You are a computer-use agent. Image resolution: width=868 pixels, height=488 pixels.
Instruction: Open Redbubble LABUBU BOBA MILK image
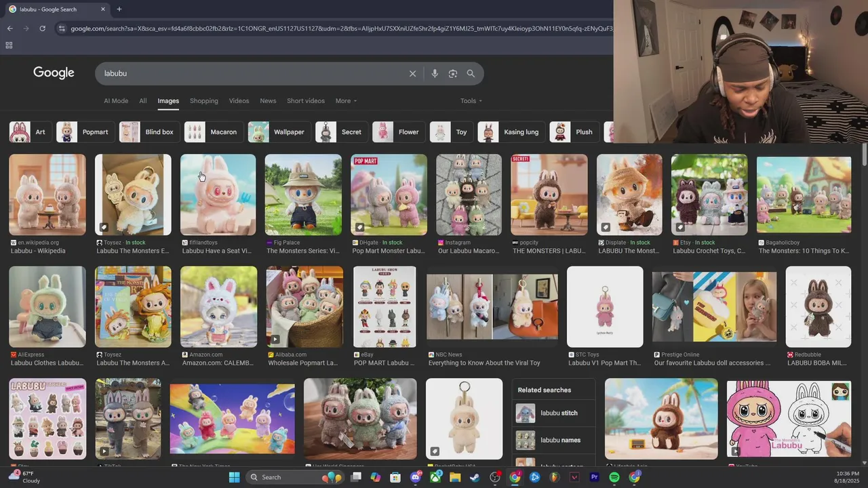(818, 306)
